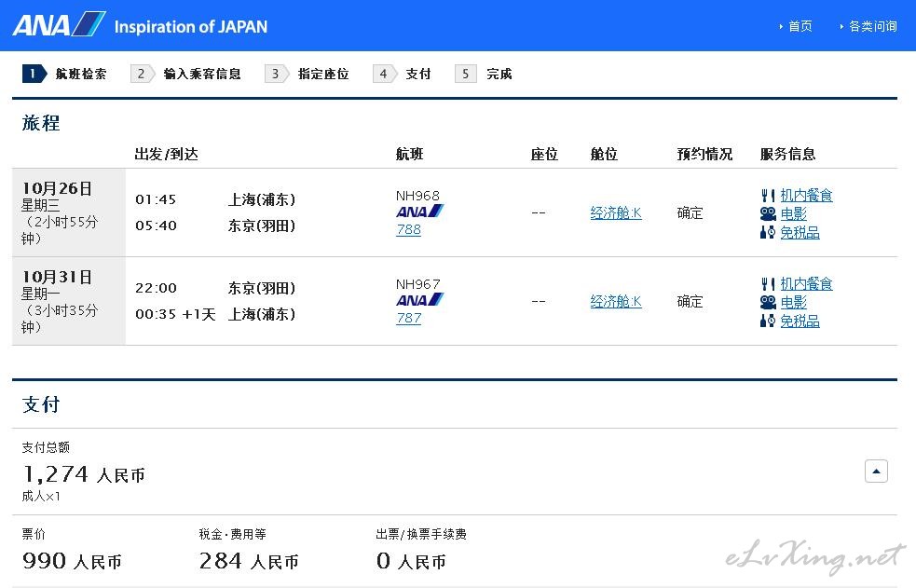Click the meal fork-knife icon for NH967

pos(768,284)
